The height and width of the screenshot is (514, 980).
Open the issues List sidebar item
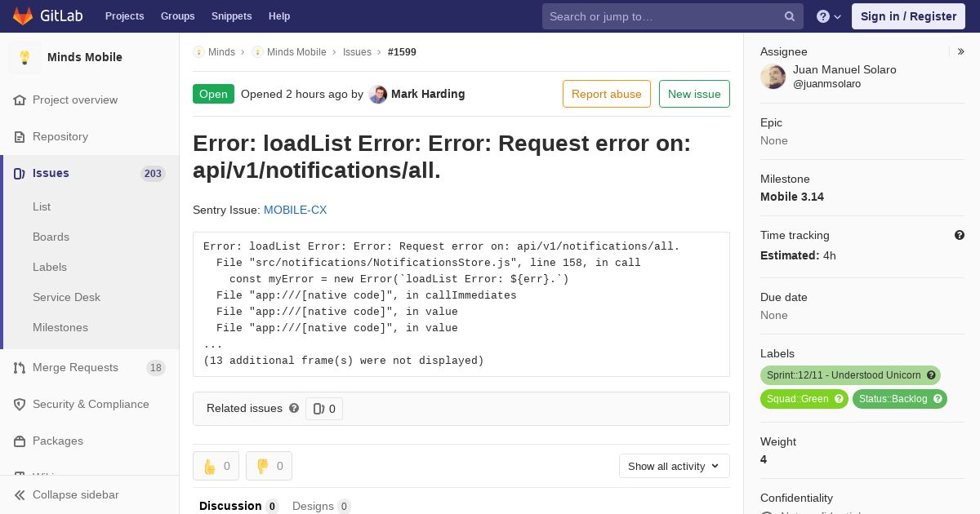(42, 206)
